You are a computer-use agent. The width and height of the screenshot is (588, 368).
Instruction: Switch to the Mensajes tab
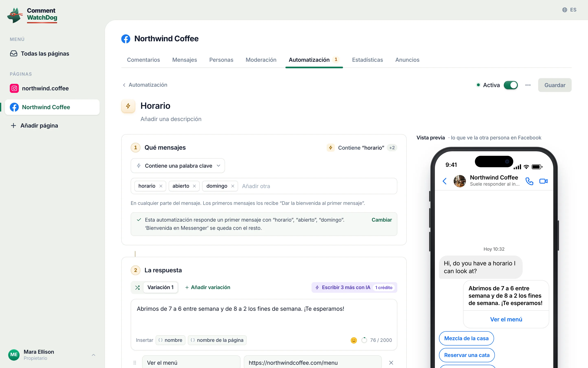point(184,60)
